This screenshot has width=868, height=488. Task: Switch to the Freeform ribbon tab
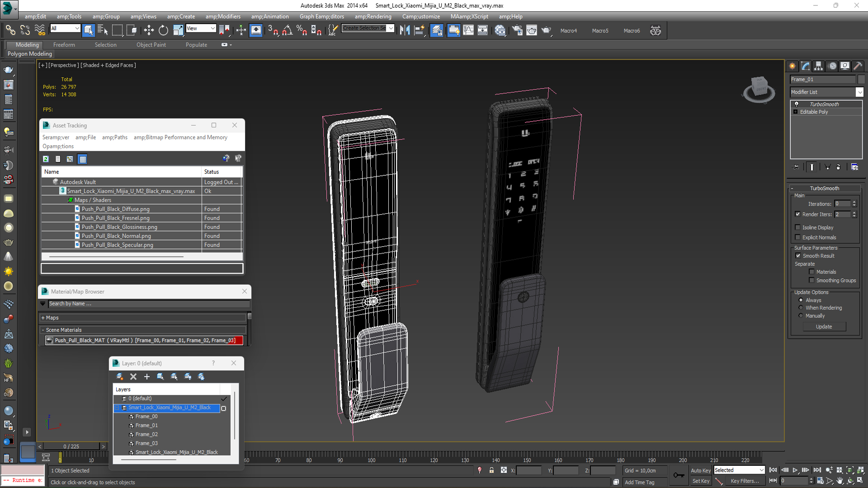pos(64,45)
